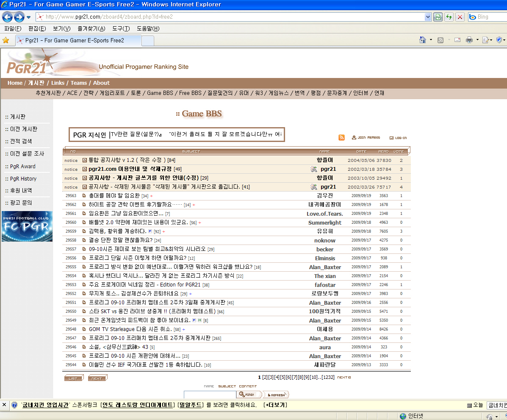The image size is (507, 420).
Task: Expand the Home button dropdown arrow
Action: click(x=431, y=40)
